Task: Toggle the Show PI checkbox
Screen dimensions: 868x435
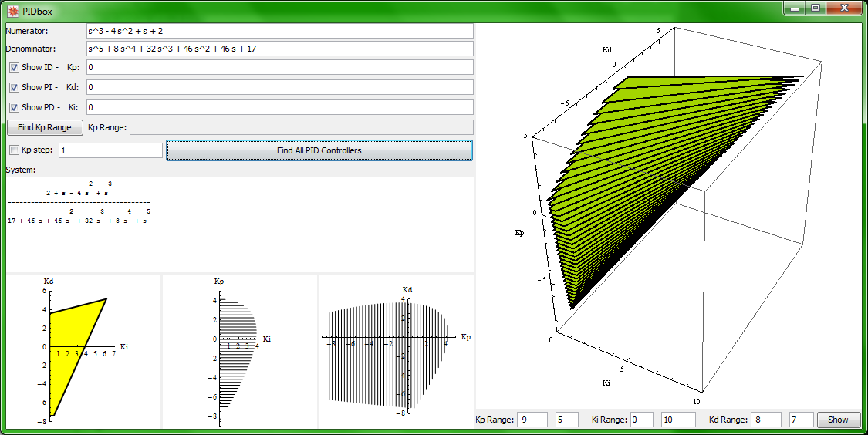Action: pyautogui.click(x=14, y=87)
